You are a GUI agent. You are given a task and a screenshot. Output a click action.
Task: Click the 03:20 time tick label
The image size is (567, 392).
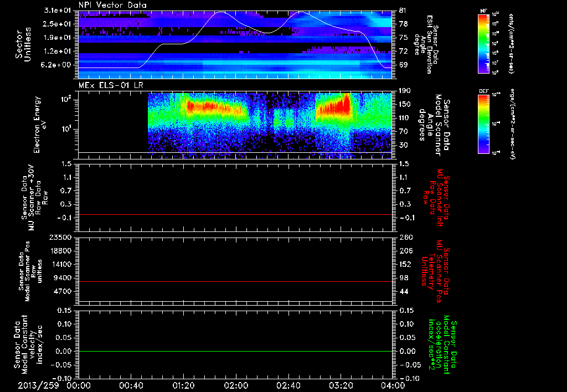click(x=341, y=385)
